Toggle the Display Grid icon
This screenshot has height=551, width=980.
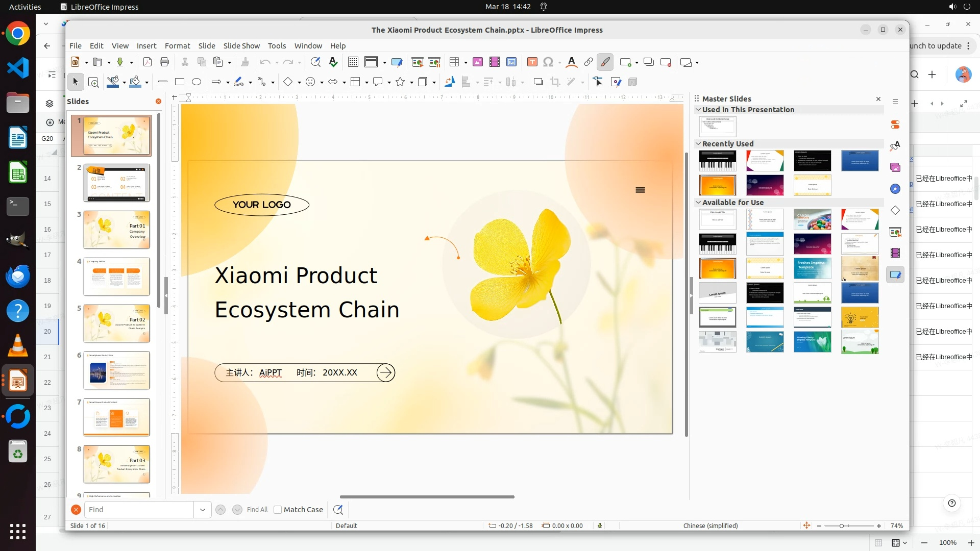(353, 62)
